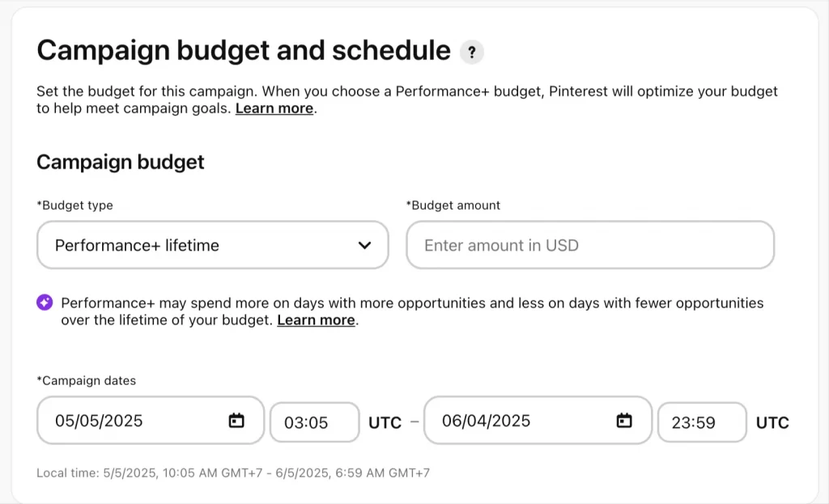This screenshot has width=829, height=504.
Task: Open the end date calendar picker icon
Action: point(624,421)
